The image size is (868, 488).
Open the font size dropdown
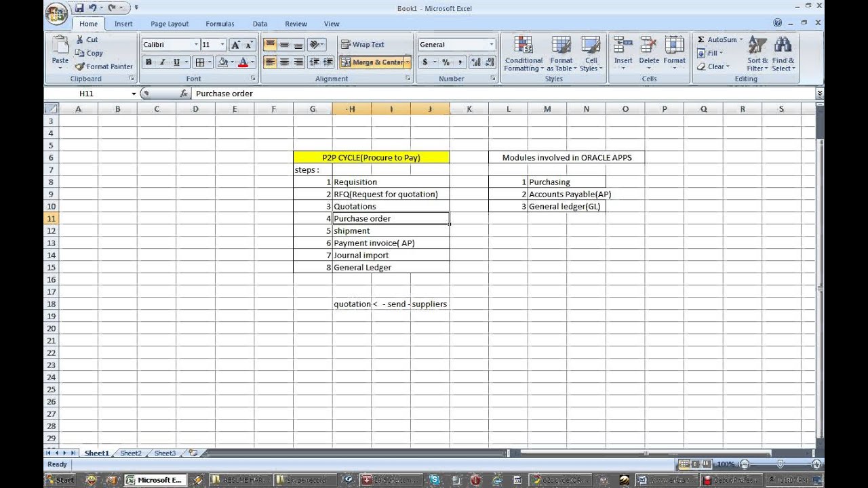(x=222, y=45)
